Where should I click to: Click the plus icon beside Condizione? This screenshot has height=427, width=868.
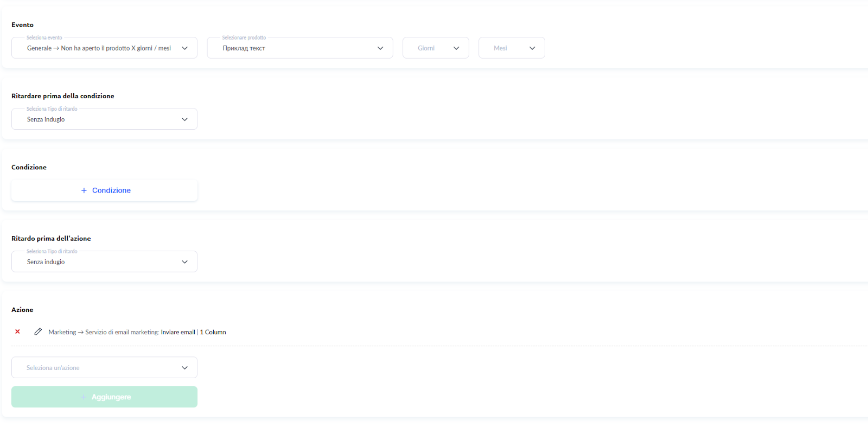click(x=84, y=190)
